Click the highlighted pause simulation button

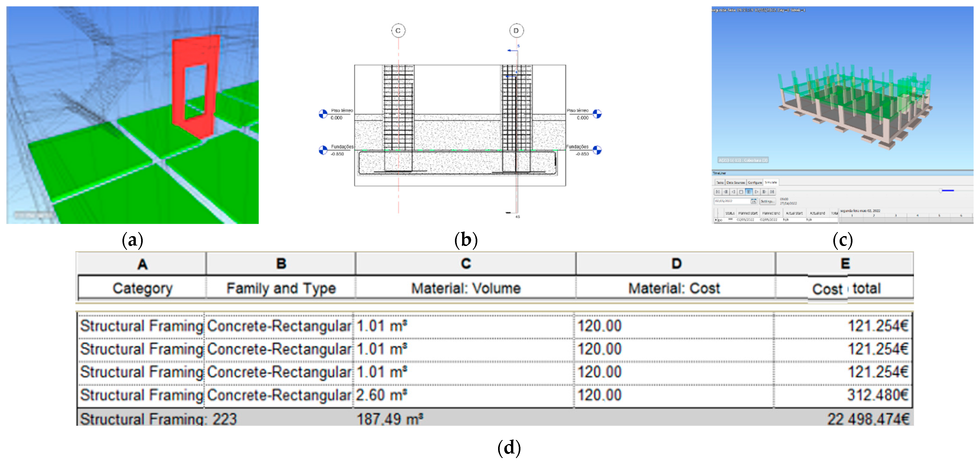click(749, 192)
